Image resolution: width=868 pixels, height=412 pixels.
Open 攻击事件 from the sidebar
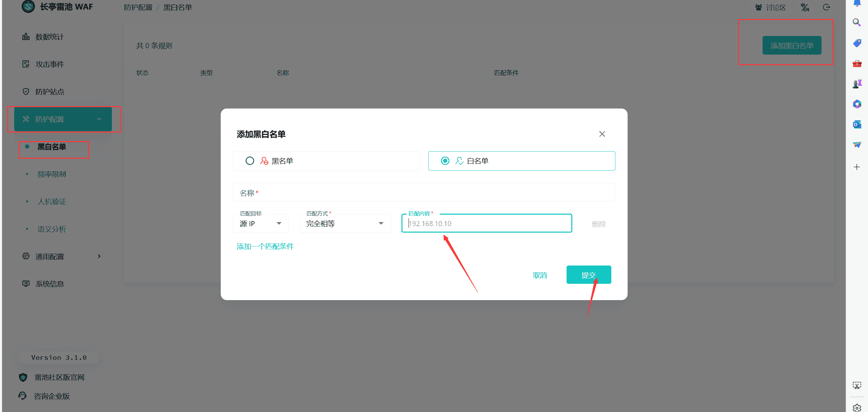[50, 64]
